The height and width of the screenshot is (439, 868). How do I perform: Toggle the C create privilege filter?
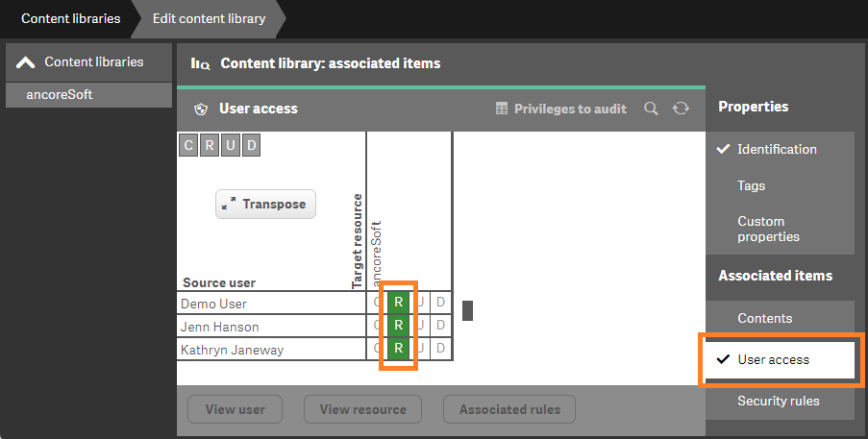point(188,145)
